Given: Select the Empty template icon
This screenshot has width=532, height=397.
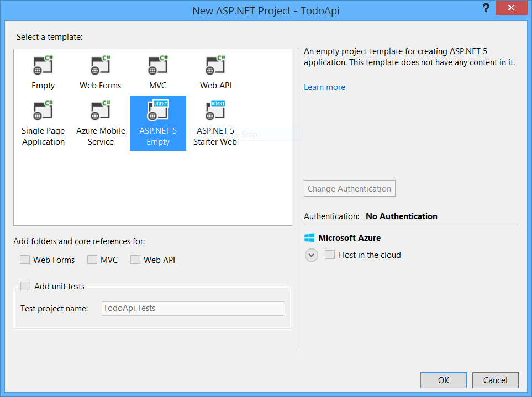Looking at the screenshot, I should coord(43,65).
